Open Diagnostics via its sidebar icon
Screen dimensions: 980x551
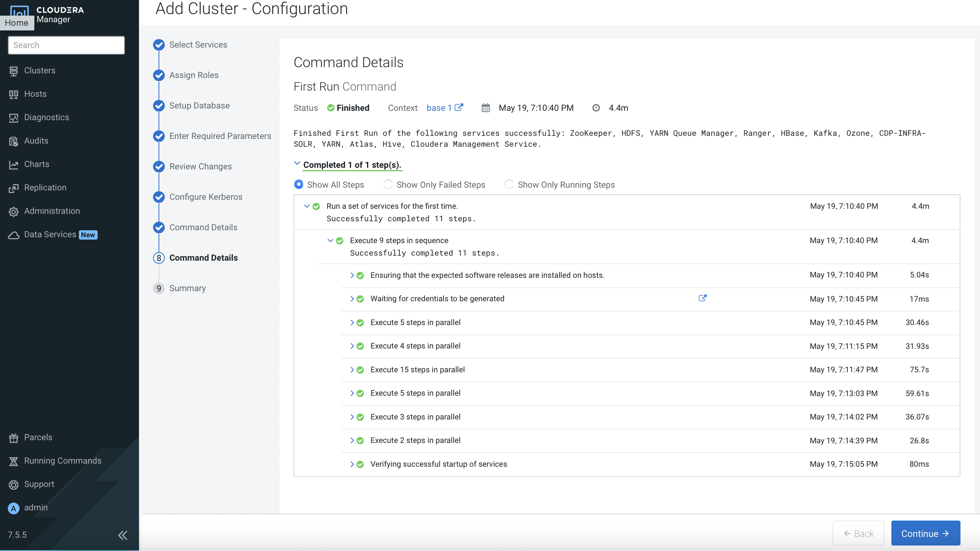coord(14,117)
